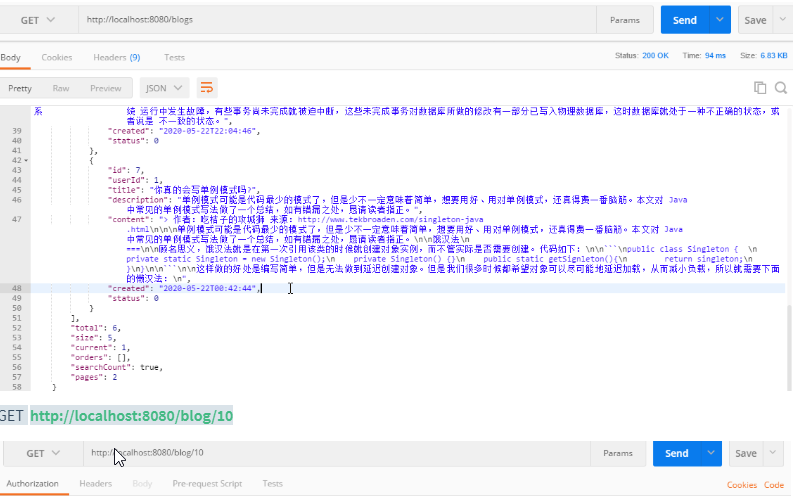Screen dimensions: 795x496
Task: Copy response body with copy icon
Action: coord(760,88)
